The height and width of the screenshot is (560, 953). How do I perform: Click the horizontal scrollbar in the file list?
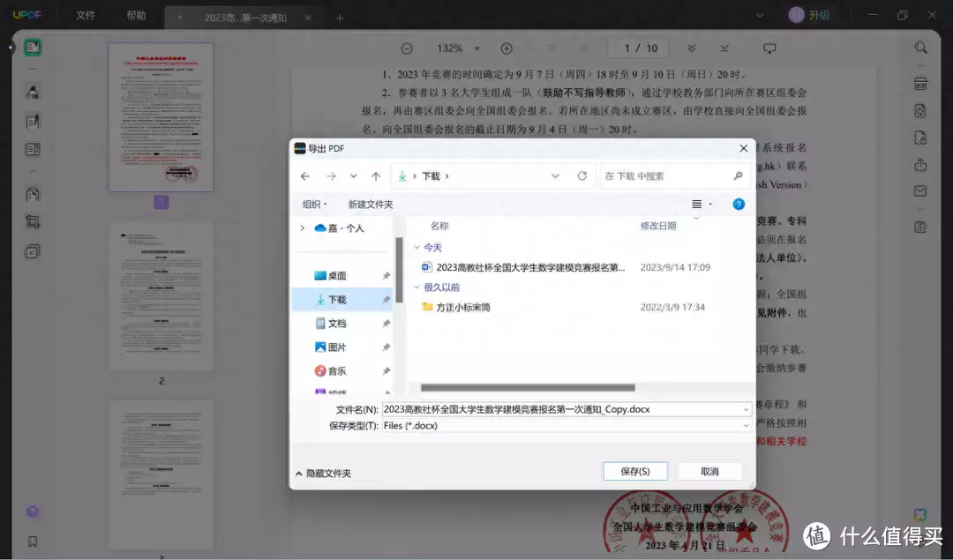click(x=527, y=387)
